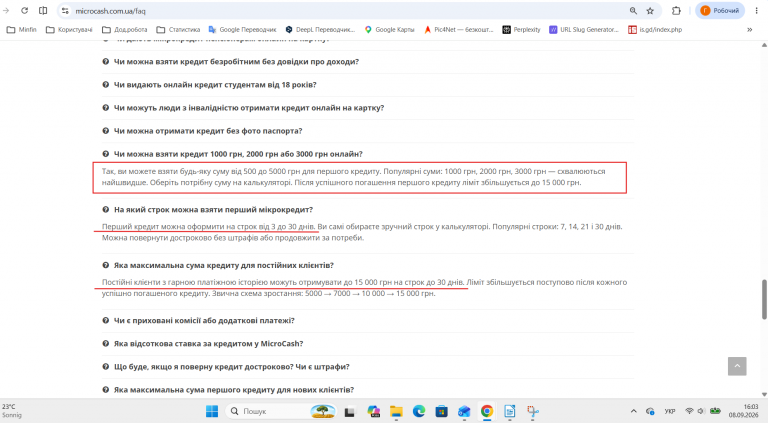Viewport: 768px width, 423px height.
Task: Click the page vertical scrollbar thumb
Action: 764,300
